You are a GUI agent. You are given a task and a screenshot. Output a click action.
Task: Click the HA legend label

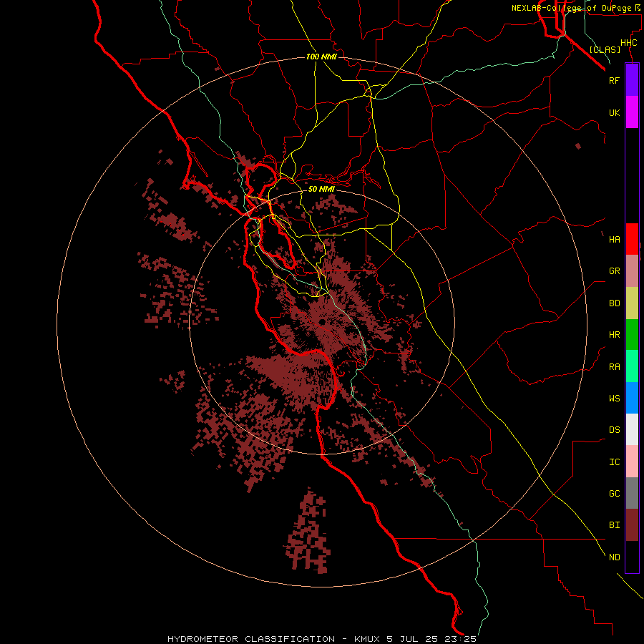[x=614, y=239]
